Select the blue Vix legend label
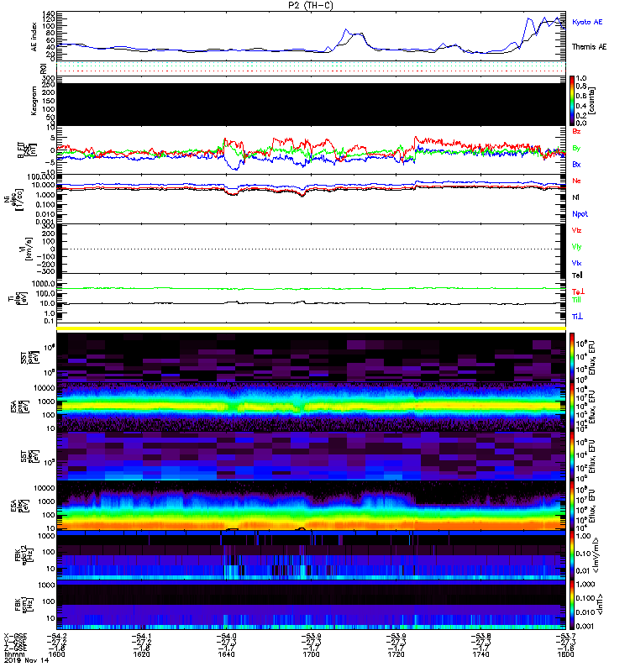 [x=576, y=263]
